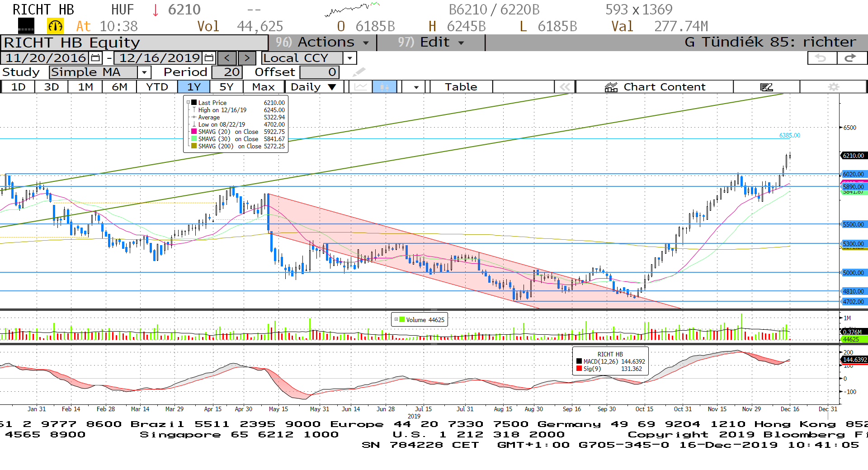The image size is (868, 470).
Task: Click the 4702.00 horizontal line label
Action: tap(853, 302)
